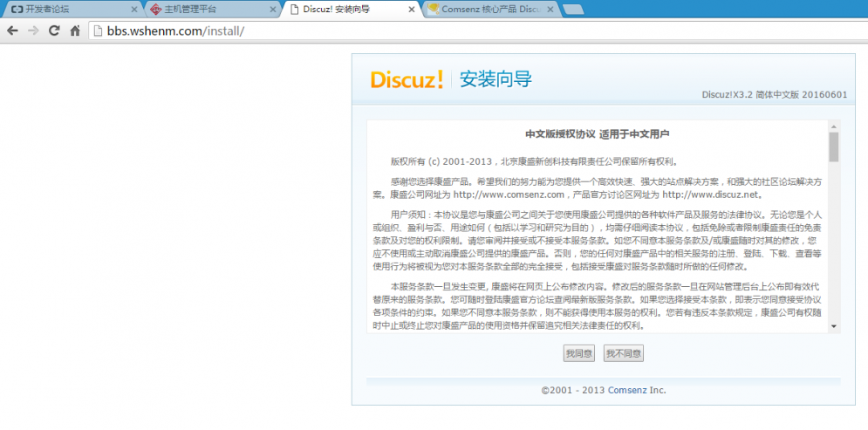Click the http://www.discuz.net text
Screen dimensions: 868x430
point(710,195)
